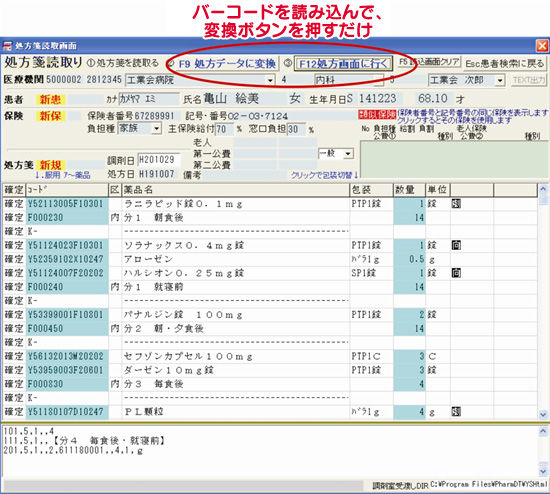
Task: Select code Y51124007F20202 cell
Action: click(67, 273)
